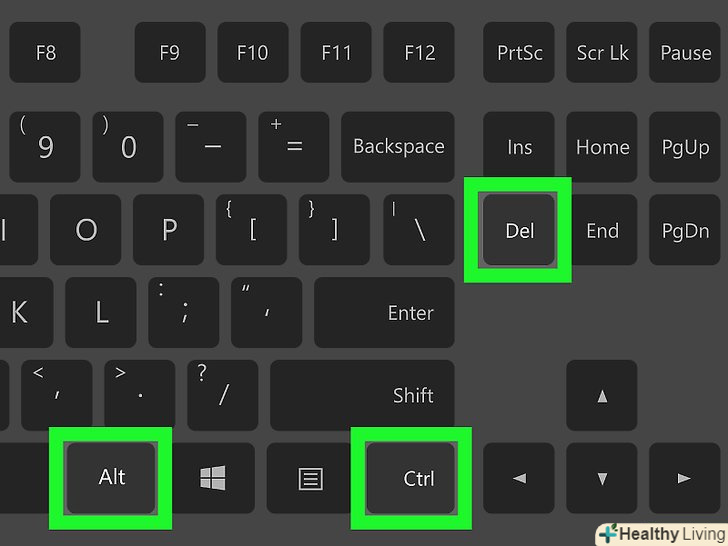Click the F12 function key
The width and height of the screenshot is (728, 546).
[419, 52]
